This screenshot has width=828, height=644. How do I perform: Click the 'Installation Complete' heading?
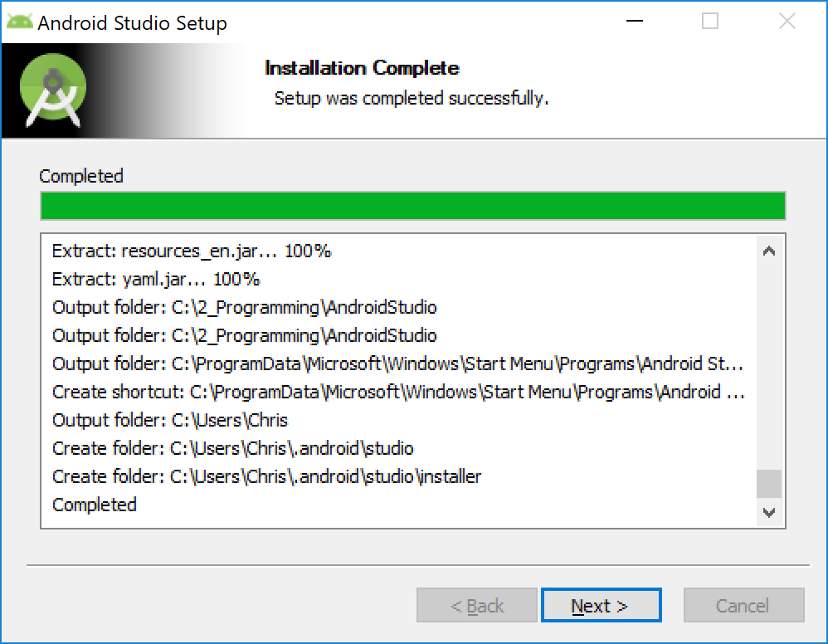(x=362, y=67)
